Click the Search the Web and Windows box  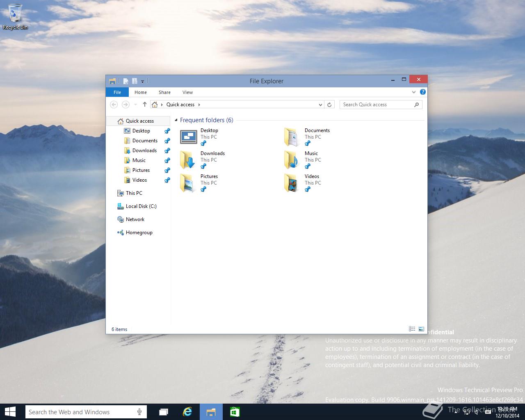(86, 412)
